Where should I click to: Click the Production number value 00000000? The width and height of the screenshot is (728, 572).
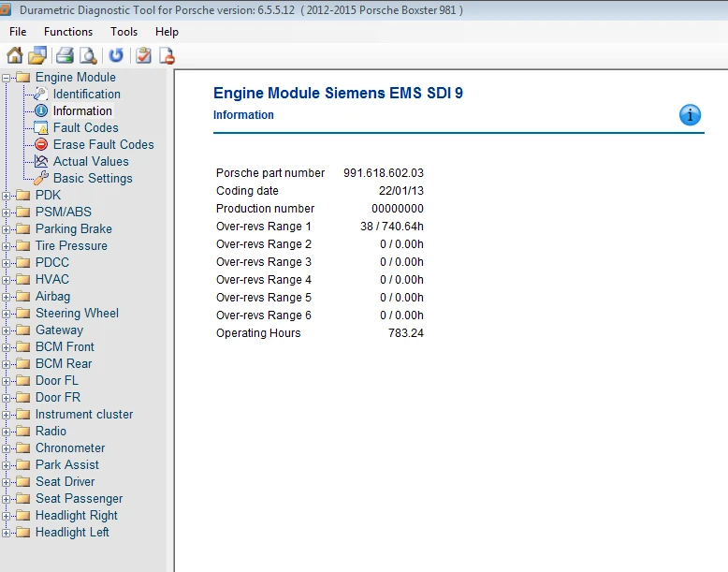pyautogui.click(x=398, y=208)
